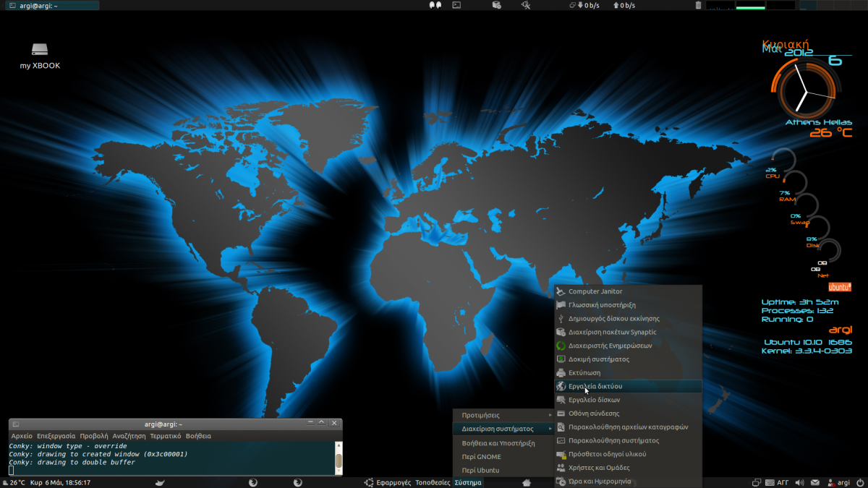
Task: Launch terminal from top panel icon
Action: point(456,5)
